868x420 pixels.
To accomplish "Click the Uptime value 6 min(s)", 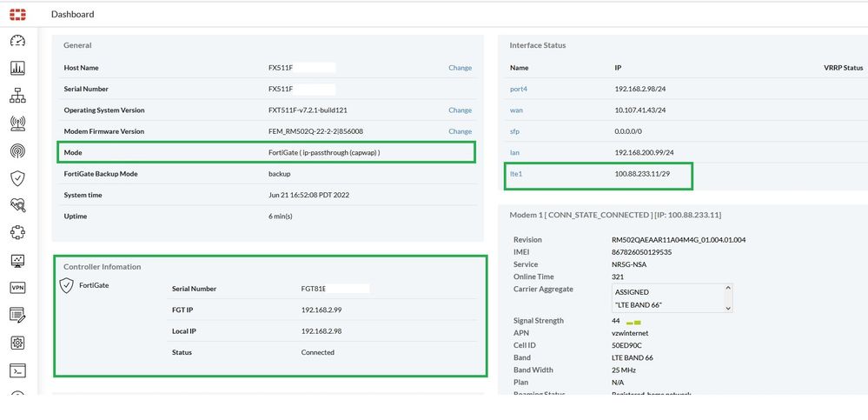I will click(x=281, y=217).
